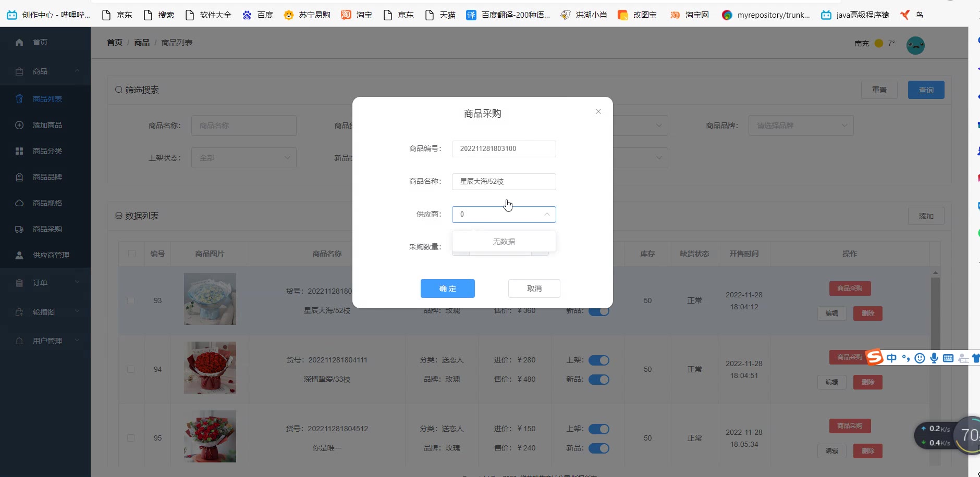Viewport: 980px width, 477px height.
Task: Open the 供应商 dropdown in dialog
Action: pyautogui.click(x=504, y=215)
